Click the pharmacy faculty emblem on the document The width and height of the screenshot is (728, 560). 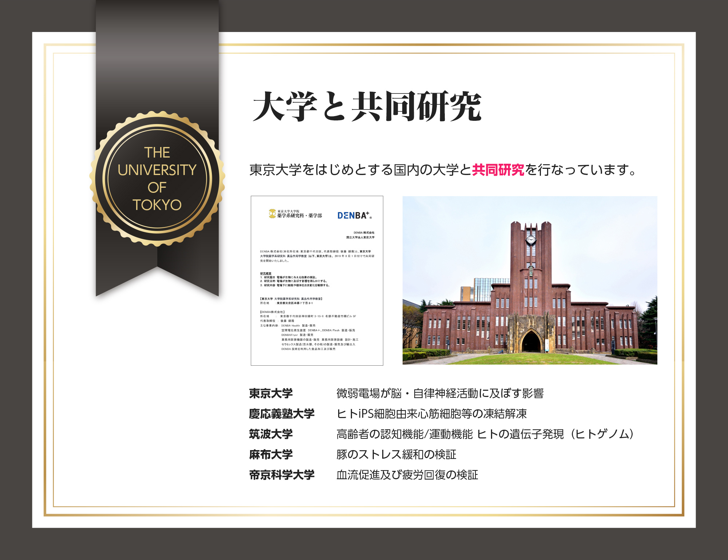[272, 214]
